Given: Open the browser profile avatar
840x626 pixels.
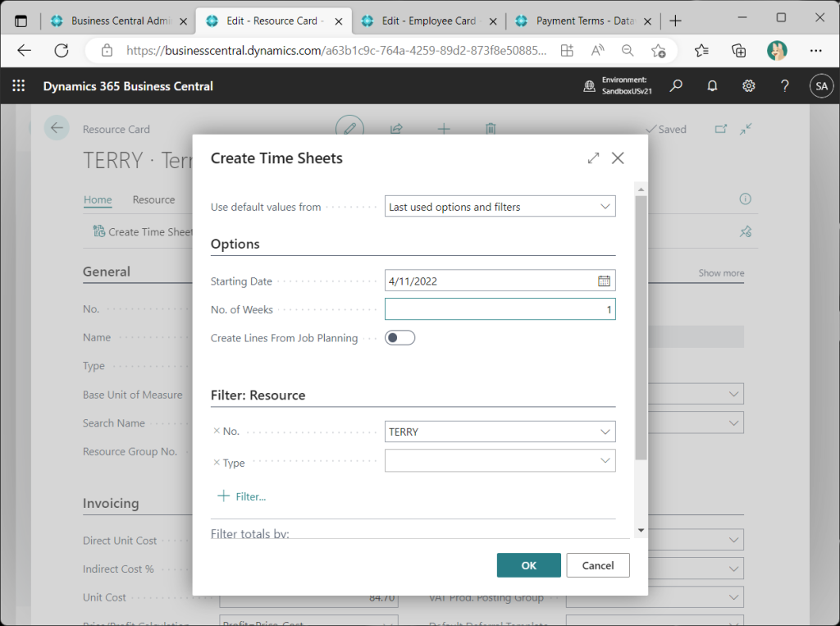Looking at the screenshot, I should point(777,50).
